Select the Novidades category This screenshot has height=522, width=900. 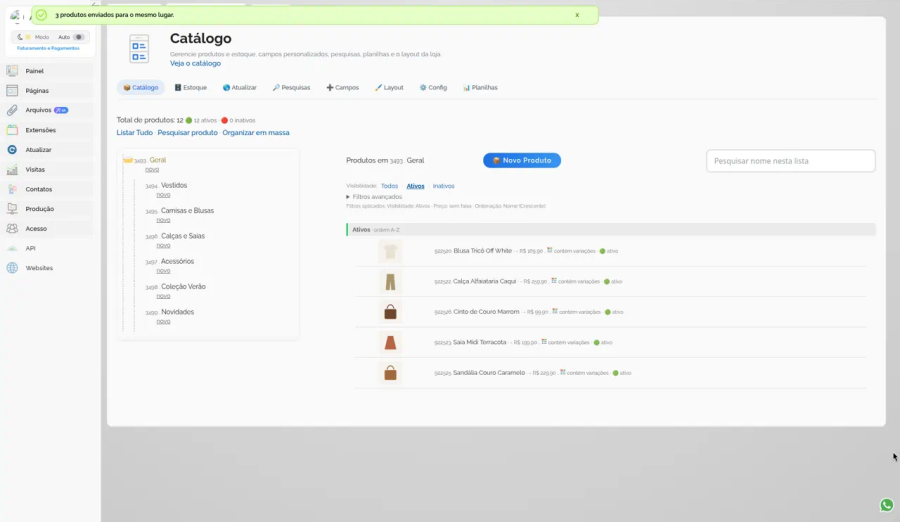pos(177,312)
